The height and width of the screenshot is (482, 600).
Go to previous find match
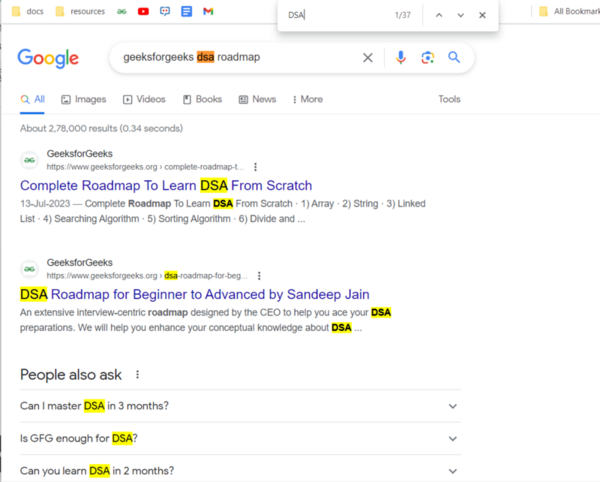(x=439, y=15)
